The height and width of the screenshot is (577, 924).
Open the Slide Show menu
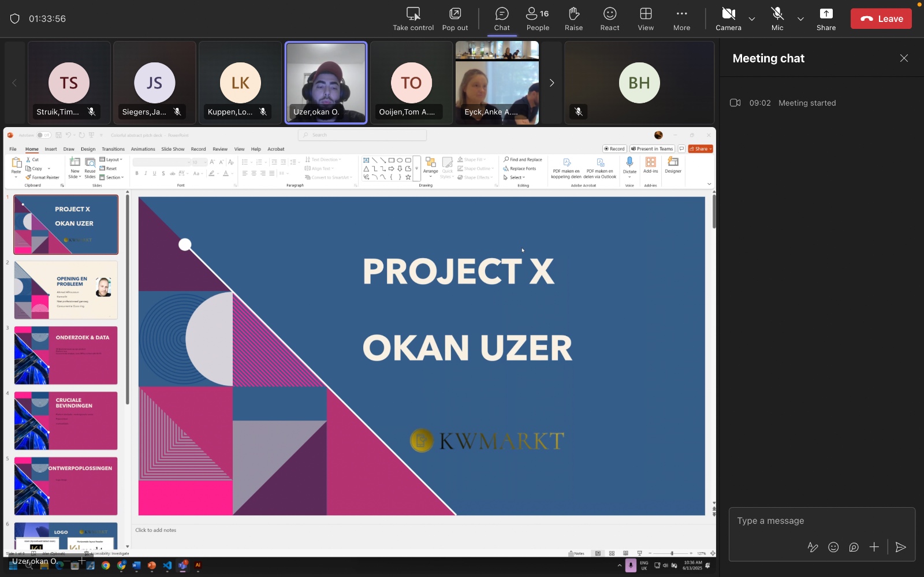172,149
